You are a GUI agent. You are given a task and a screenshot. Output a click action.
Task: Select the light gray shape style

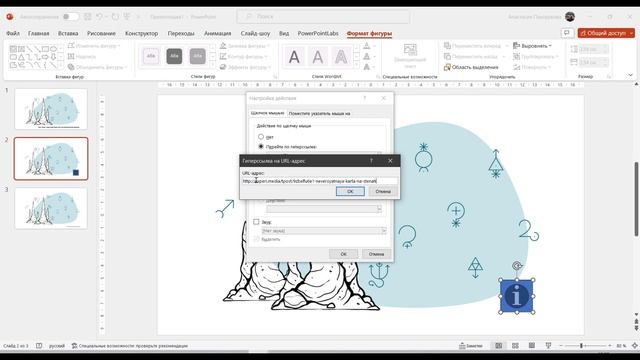pyautogui.click(x=198, y=56)
